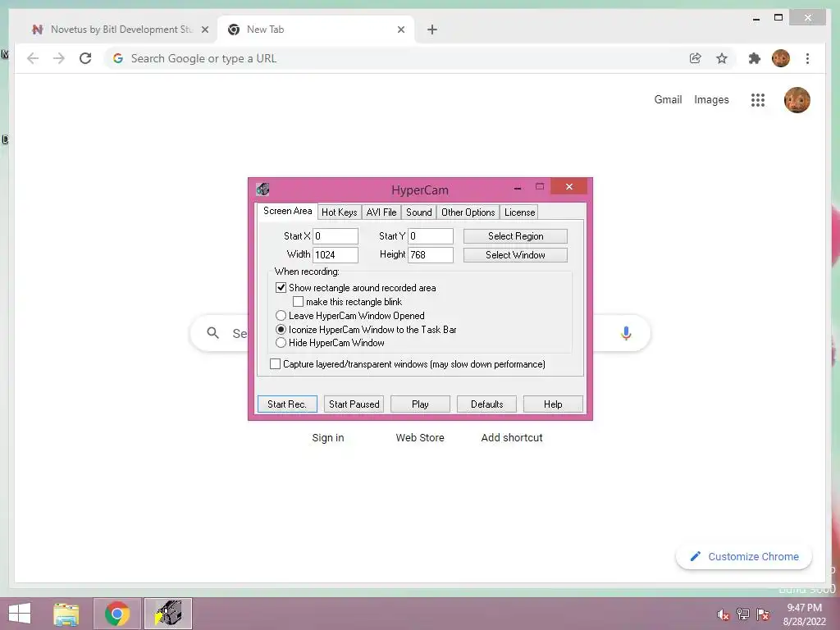Viewport: 840px width, 630px height.
Task: Switch to the Hot Keys tab
Action: point(339,212)
